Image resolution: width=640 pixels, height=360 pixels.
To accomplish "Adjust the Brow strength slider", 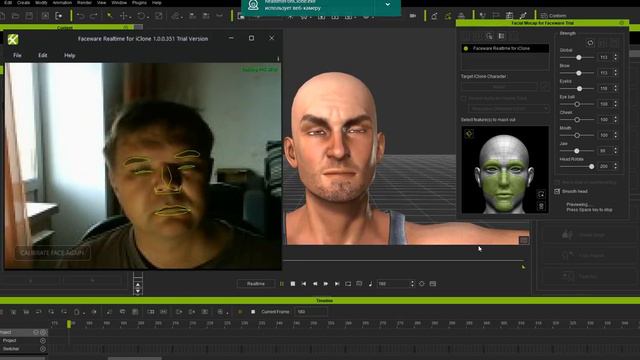I will click(x=578, y=73).
